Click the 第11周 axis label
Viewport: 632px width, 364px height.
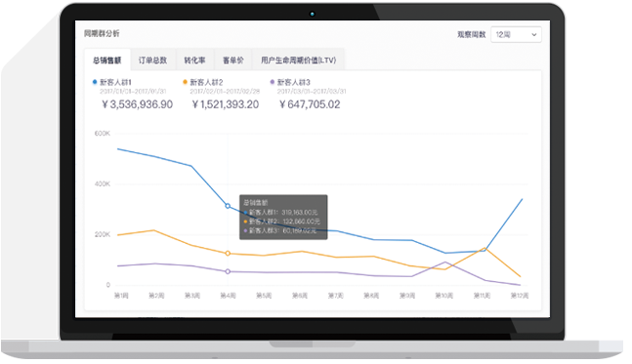[x=483, y=296]
